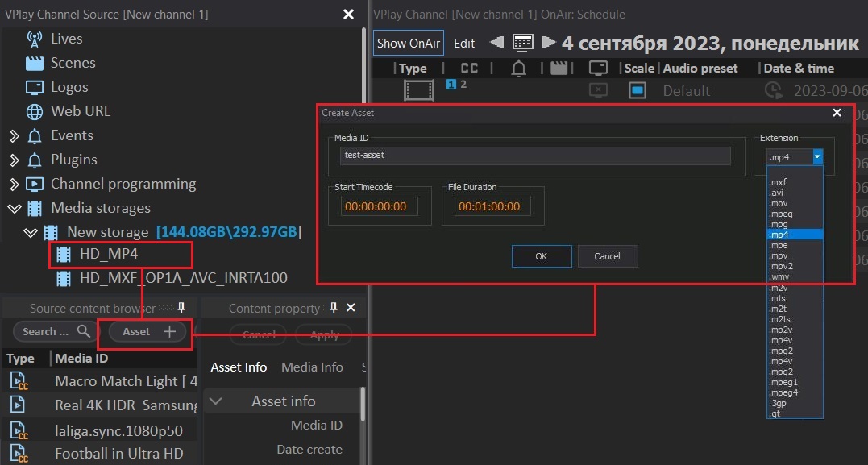The height and width of the screenshot is (465, 868).
Task: Click the Scenes clapperboard icon
Action: pos(35,63)
